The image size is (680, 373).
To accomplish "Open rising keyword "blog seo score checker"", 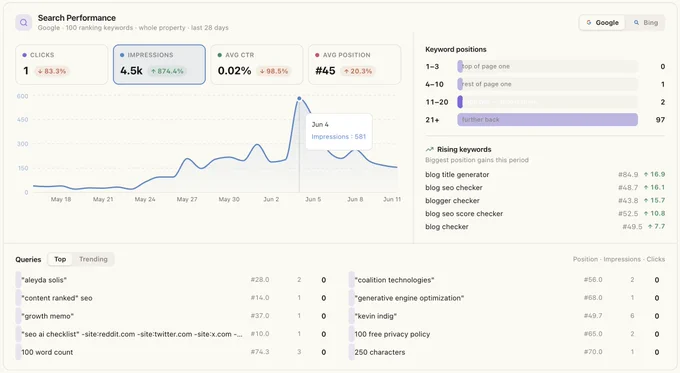I will click(x=464, y=213).
